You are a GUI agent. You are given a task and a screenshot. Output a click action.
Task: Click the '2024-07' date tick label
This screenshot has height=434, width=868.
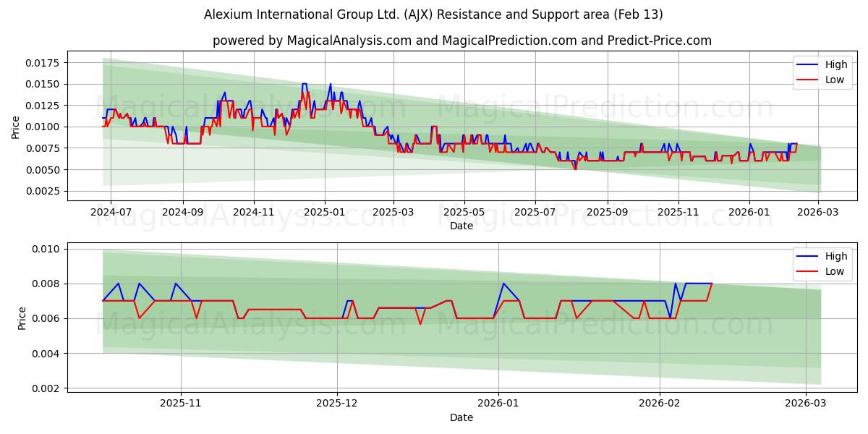[111, 213]
